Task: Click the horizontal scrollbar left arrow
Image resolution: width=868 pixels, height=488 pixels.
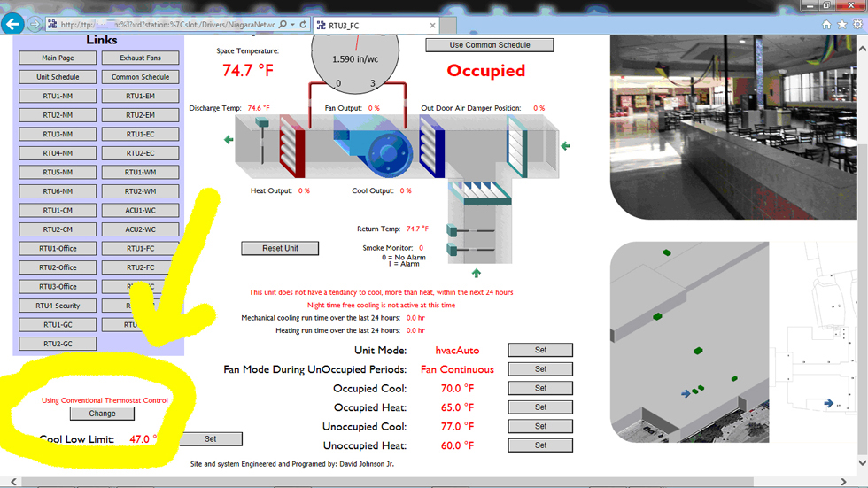Action: point(13,482)
